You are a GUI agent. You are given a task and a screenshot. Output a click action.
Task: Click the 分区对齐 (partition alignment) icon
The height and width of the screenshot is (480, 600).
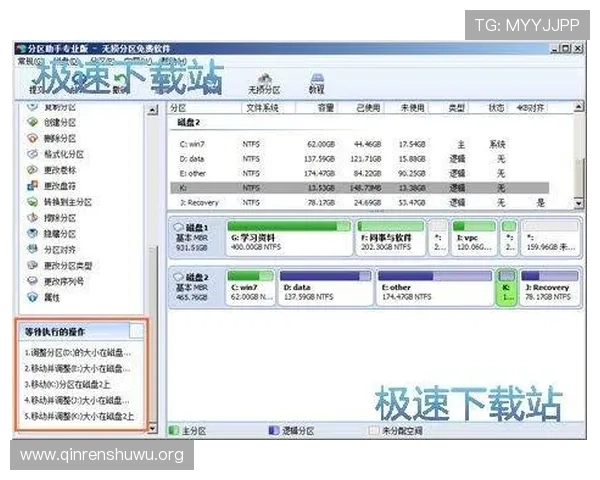tap(33, 250)
